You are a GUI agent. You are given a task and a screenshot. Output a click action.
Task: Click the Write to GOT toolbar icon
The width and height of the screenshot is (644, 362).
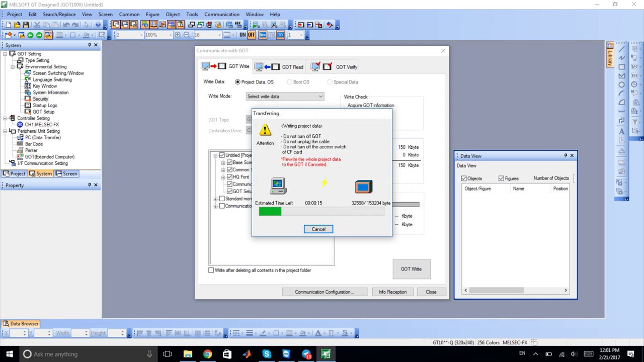click(300, 25)
